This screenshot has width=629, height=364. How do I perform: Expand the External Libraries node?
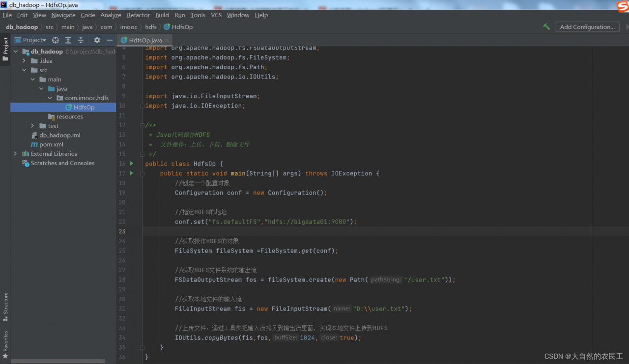coord(15,154)
